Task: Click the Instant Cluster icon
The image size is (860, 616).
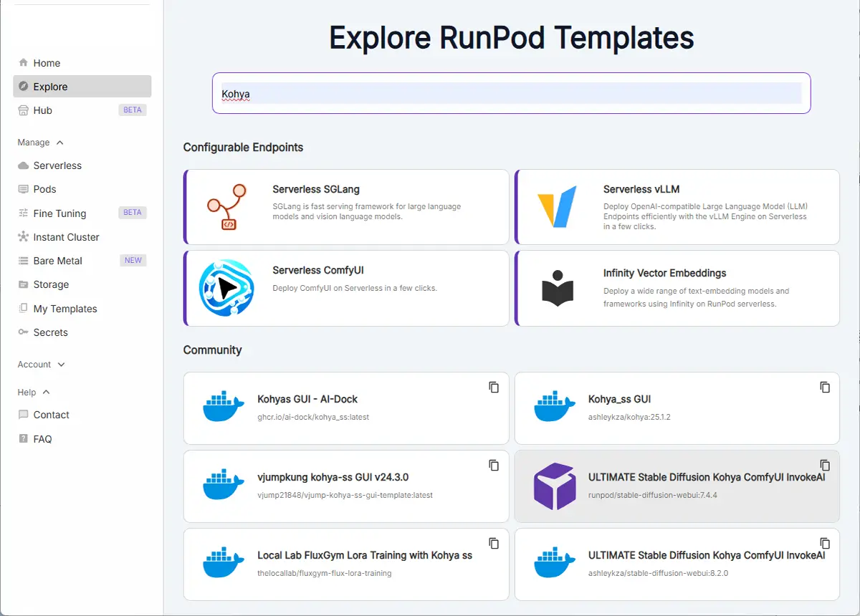Action: click(x=24, y=237)
